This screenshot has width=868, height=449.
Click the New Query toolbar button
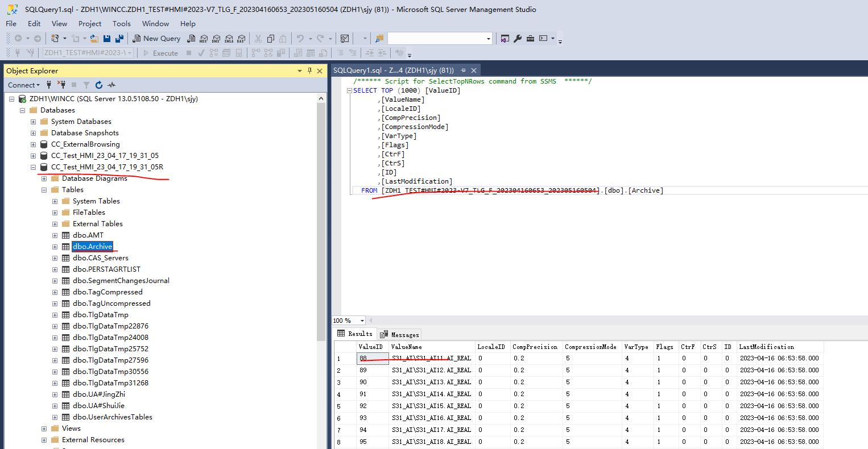point(156,39)
